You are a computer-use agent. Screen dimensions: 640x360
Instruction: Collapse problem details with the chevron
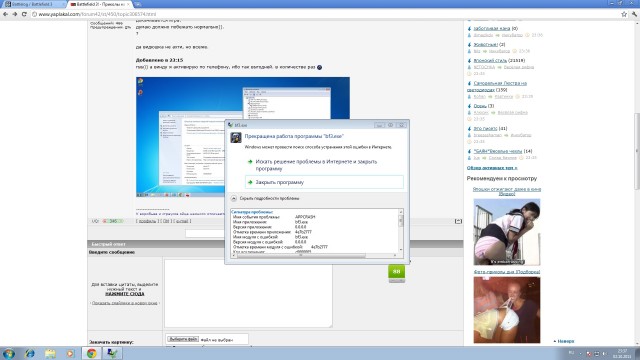click(x=234, y=198)
